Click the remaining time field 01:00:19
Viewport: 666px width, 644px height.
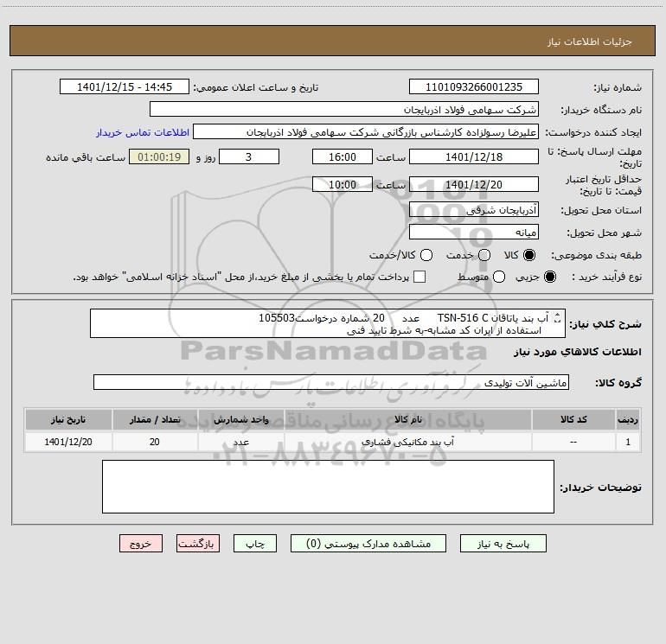[159, 156]
